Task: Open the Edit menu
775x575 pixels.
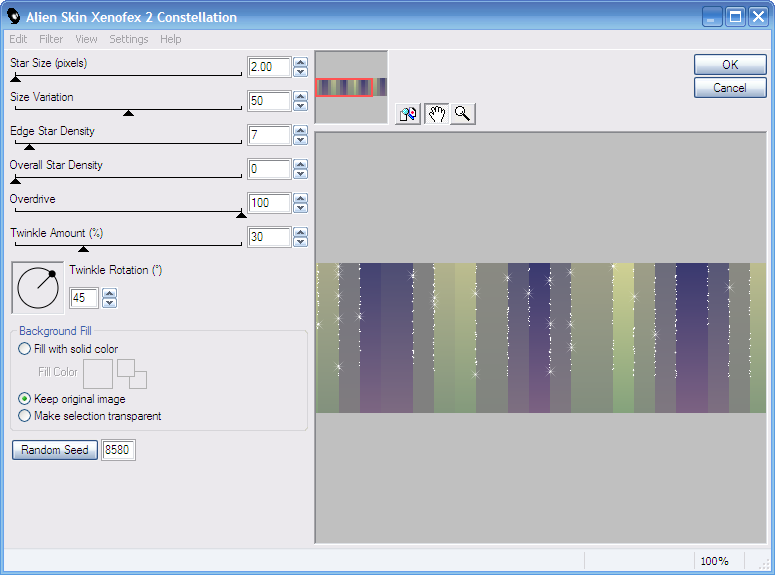Action: point(18,39)
